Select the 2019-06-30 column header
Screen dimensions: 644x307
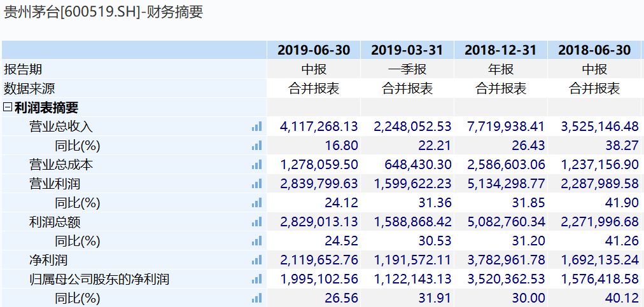(314, 50)
